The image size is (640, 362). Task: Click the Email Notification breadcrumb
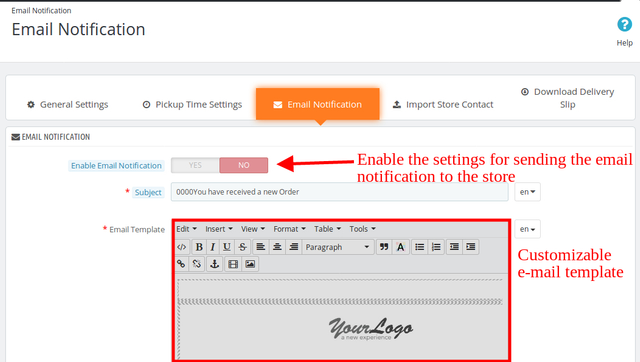pos(41,11)
